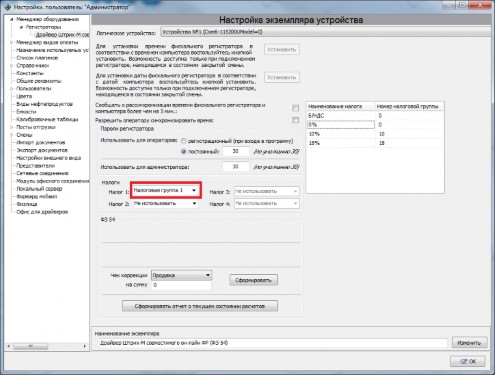495x375 pixels.
Task: Select the bottom-most item in the settings tree
Action: coord(42,212)
